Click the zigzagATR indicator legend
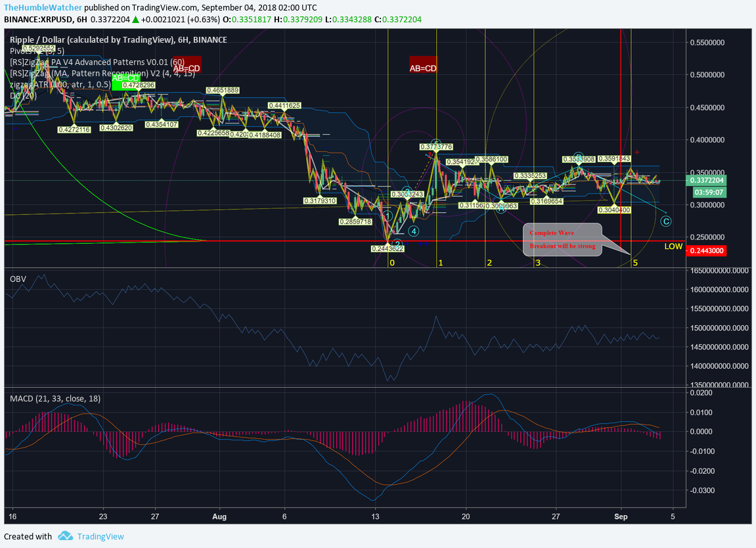 coord(60,84)
